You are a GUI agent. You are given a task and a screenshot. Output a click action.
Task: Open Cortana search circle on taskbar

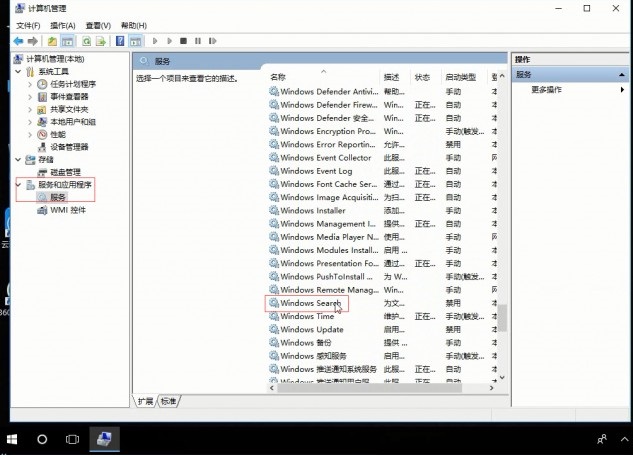coord(42,439)
